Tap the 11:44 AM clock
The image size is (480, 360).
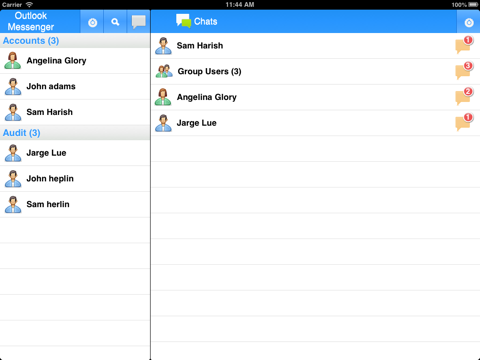[x=240, y=5]
